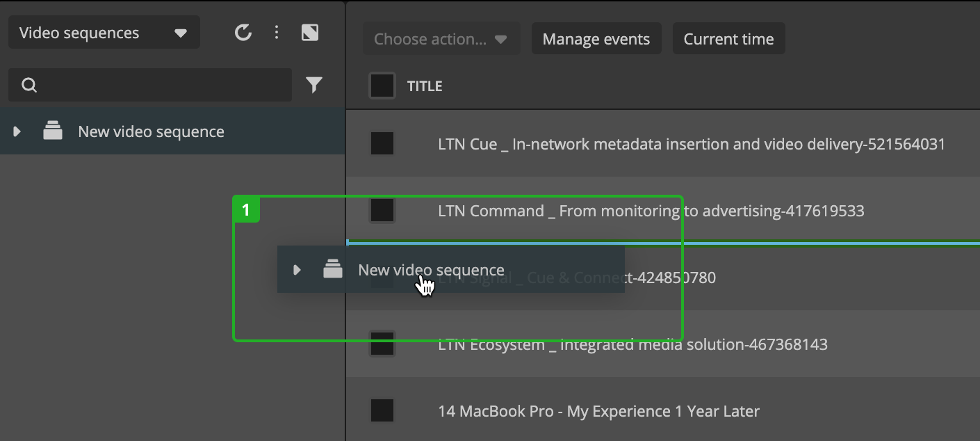
Task: Click the refresh icon in sidebar header
Action: 243,33
